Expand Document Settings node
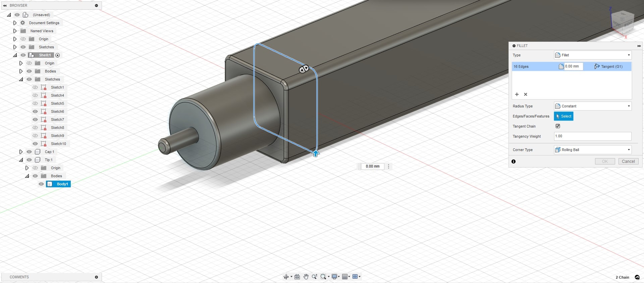 [x=15, y=23]
